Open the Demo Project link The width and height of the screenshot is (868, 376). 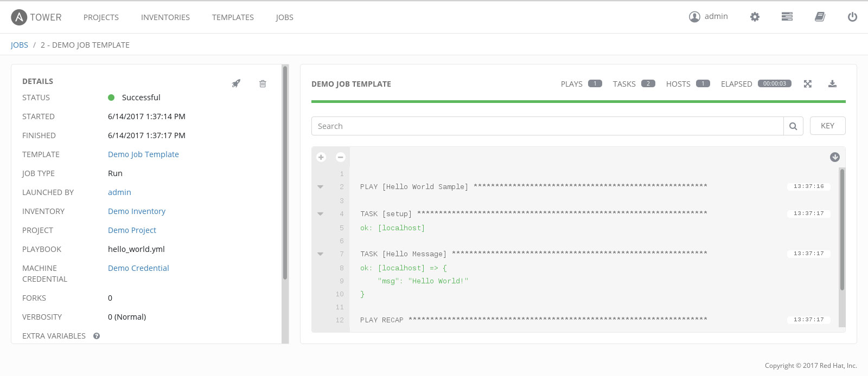[x=132, y=230]
